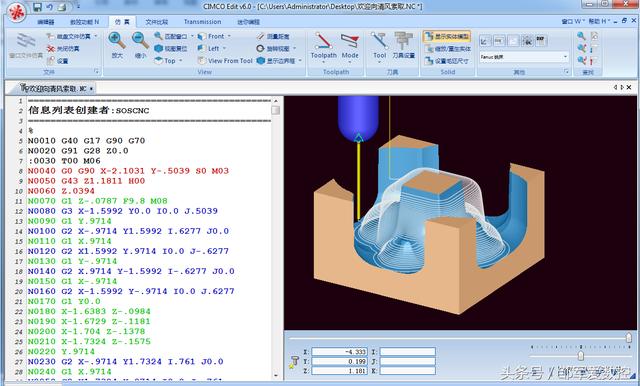Open the Toolpath display menu
The height and width of the screenshot is (386, 640).
coord(324,48)
